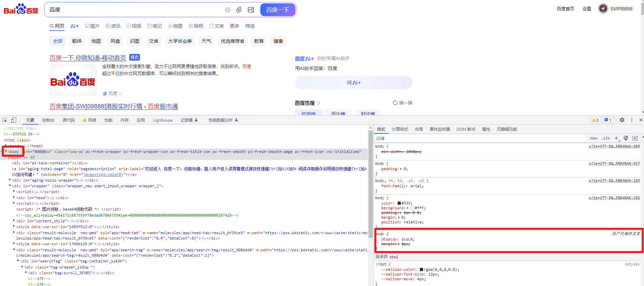Switch to the 计算样式 computed tab
The height and width of the screenshot is (286, 644).
400,129
